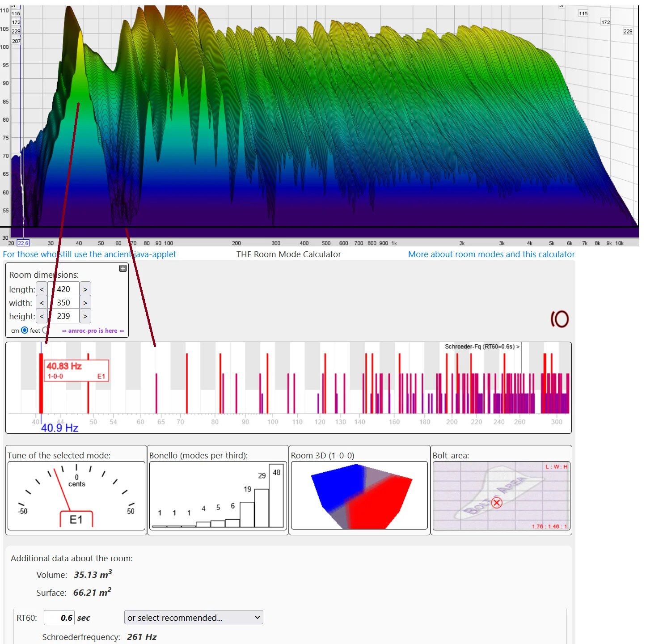Click the Schroeder-Fq (RT60=0.6s) marker label
663x644 pixels.
482,347
